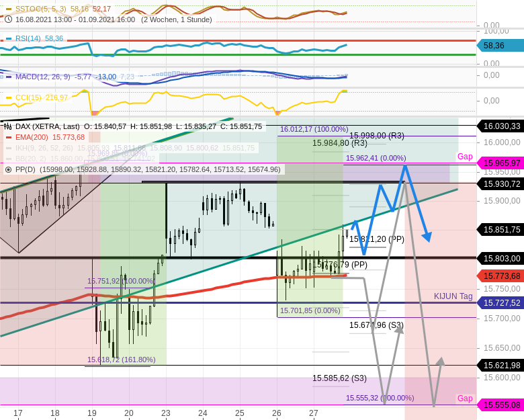This screenshot has height=420, width=524.
Task: Click the 15.618,72 (161.80%) Fibonacci label
Action: pos(122,360)
